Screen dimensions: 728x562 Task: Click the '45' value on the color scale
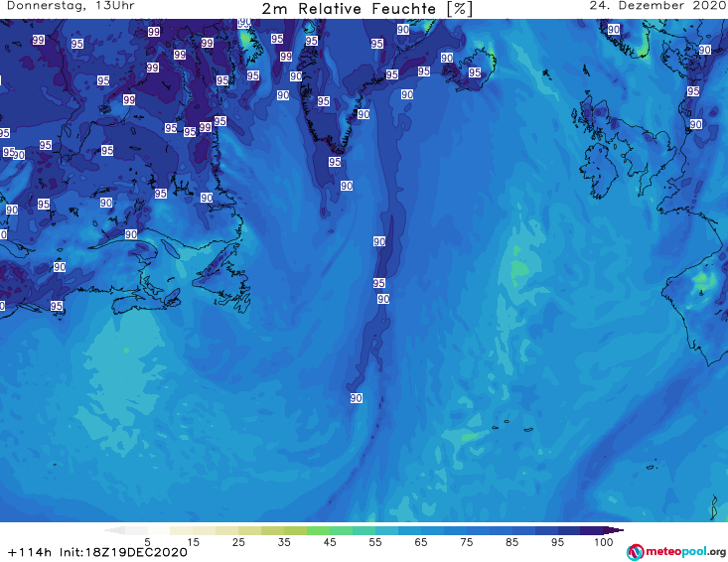[330, 542]
